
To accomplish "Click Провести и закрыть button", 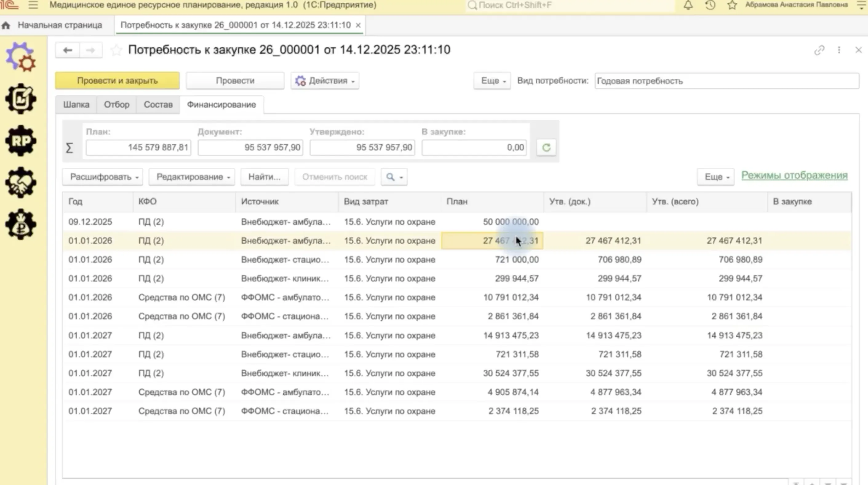I will pos(117,81).
